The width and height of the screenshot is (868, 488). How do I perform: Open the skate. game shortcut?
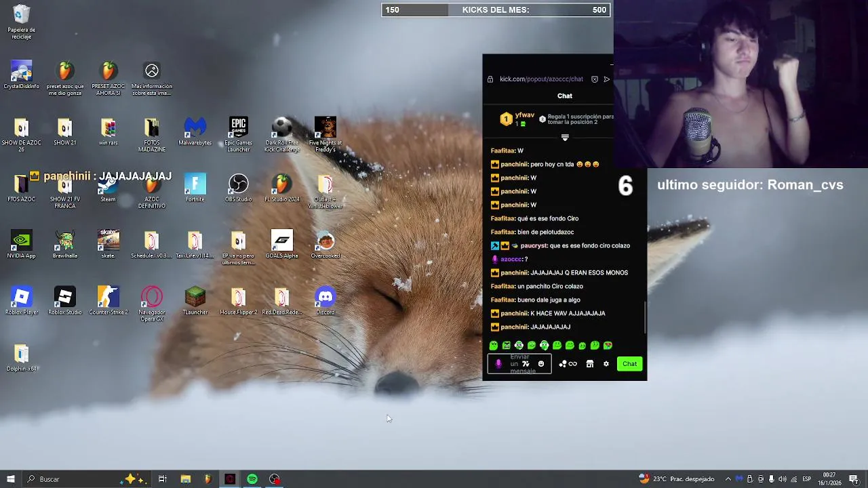point(108,244)
